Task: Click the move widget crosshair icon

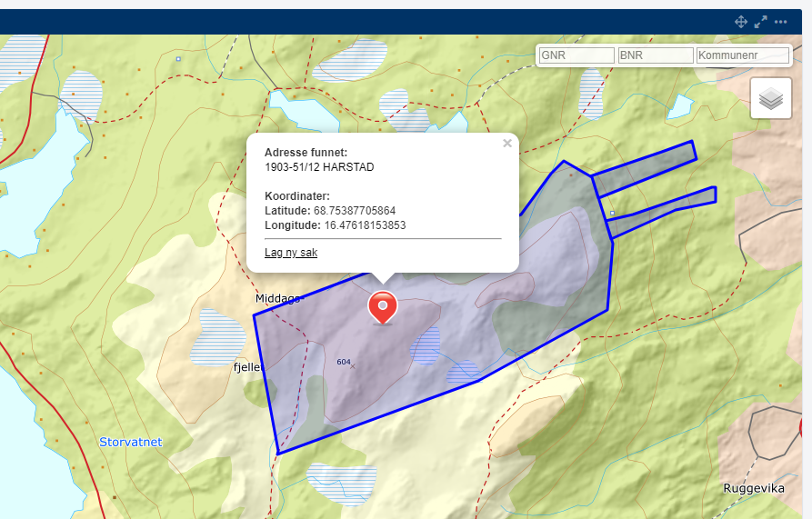Action: tap(741, 22)
